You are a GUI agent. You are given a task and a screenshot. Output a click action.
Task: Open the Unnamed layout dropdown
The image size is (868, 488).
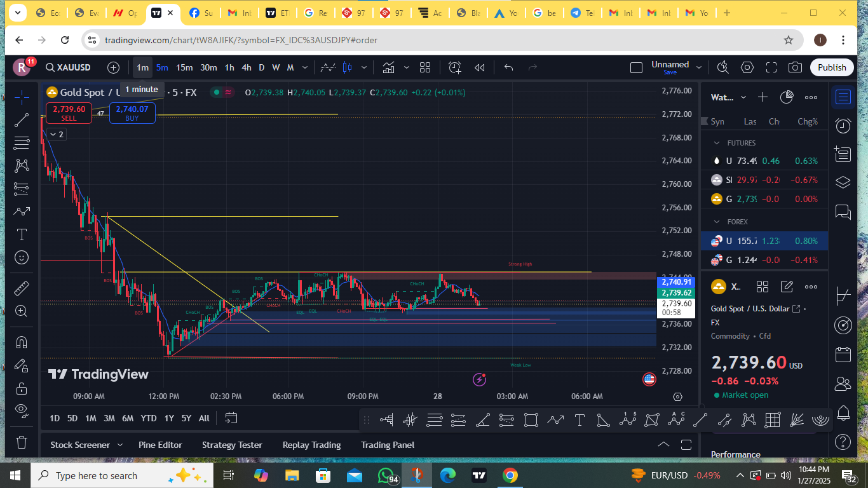699,67
